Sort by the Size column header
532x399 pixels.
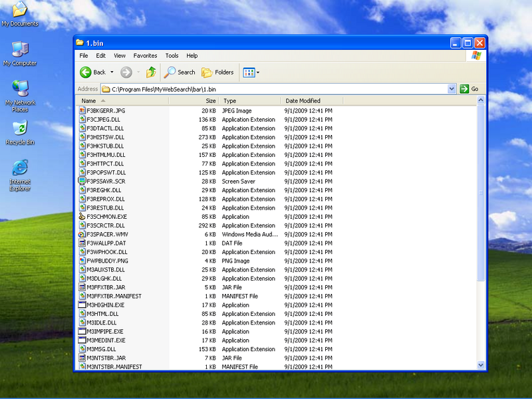click(194, 101)
